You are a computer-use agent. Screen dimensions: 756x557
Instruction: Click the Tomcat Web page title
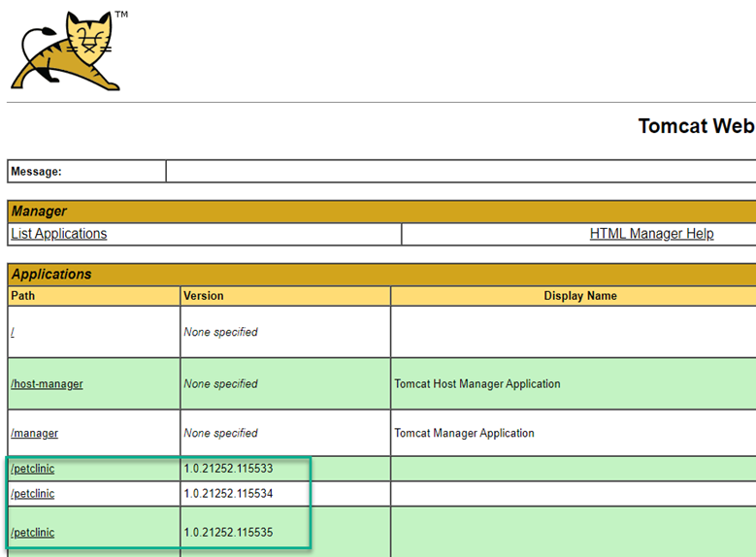(697, 126)
